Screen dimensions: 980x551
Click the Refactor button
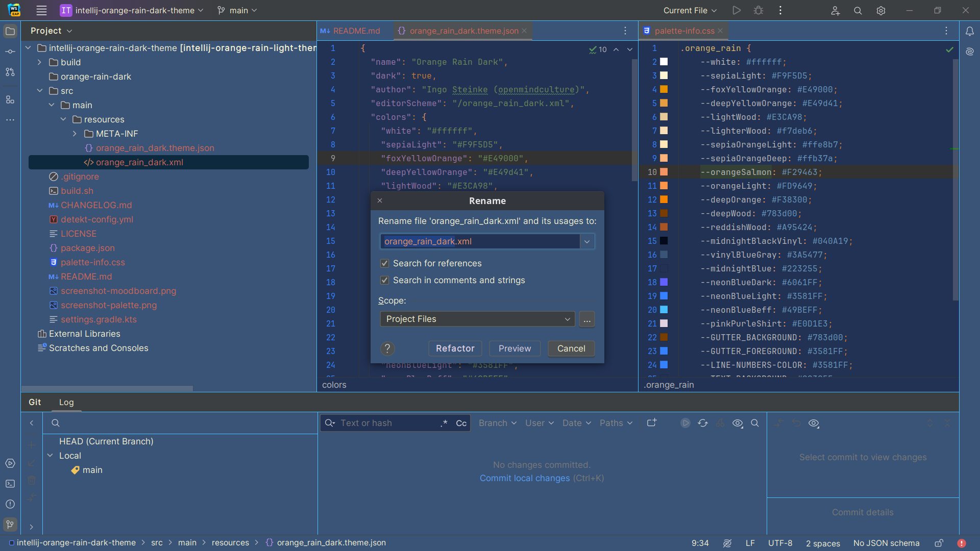455,348
